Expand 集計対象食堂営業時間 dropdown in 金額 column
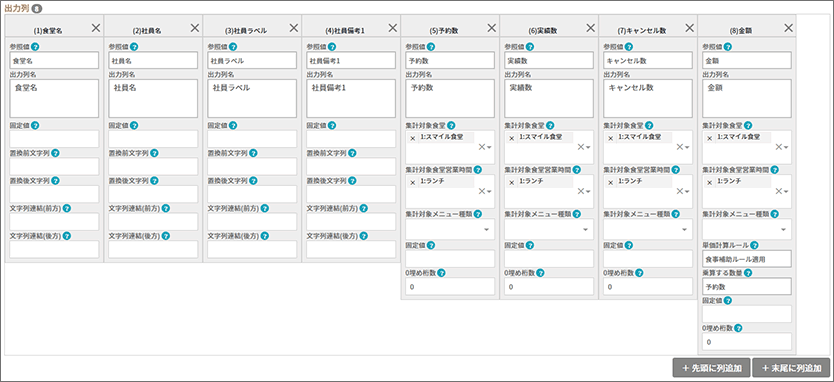The width and height of the screenshot is (834, 382). pyautogui.click(x=785, y=191)
